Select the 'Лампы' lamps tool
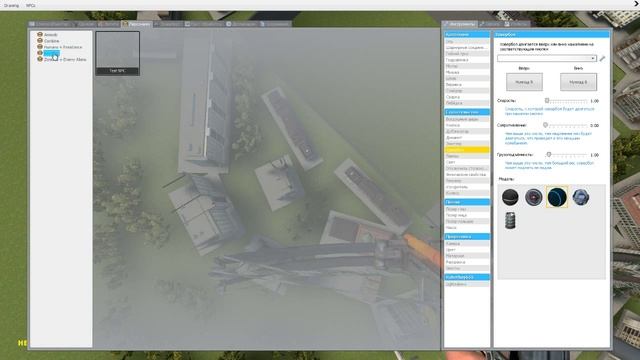 coord(467,156)
